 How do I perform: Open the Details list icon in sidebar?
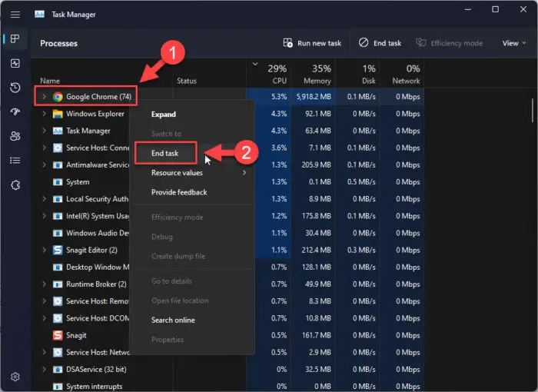(x=15, y=161)
